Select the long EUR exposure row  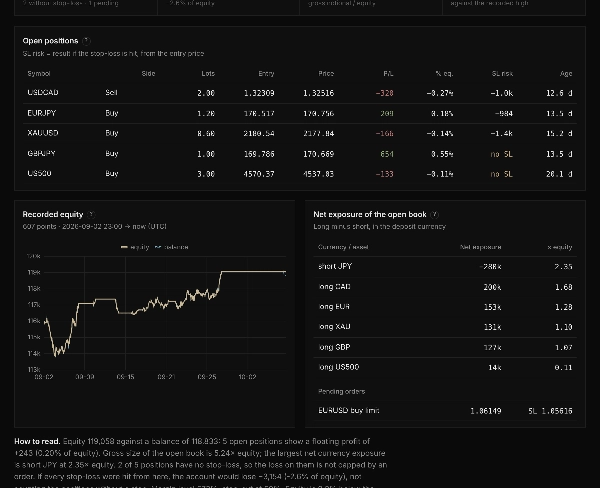click(445, 307)
